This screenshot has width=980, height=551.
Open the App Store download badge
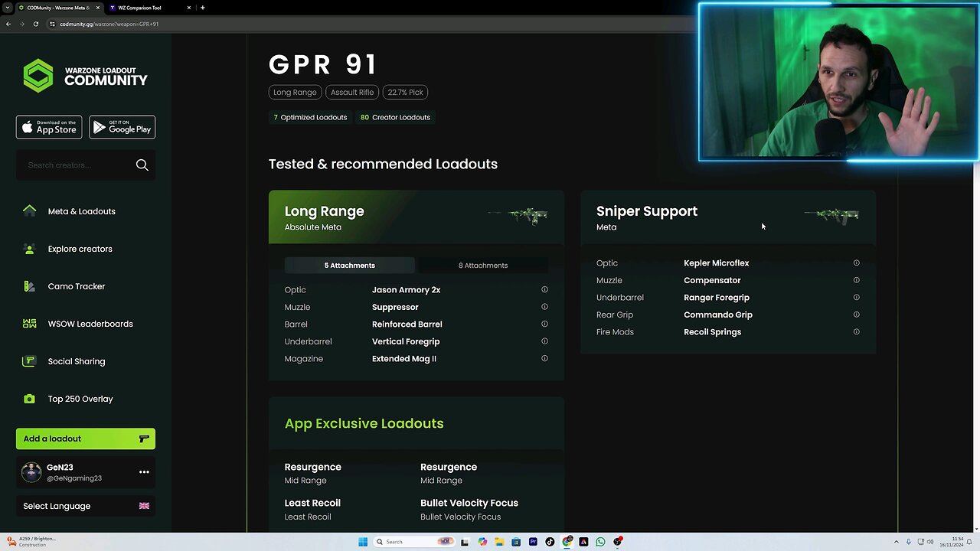pyautogui.click(x=49, y=127)
